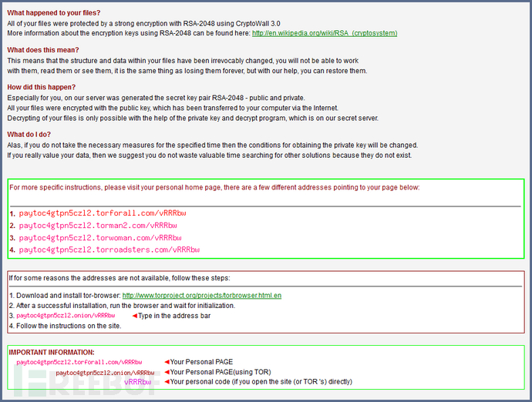Screen dimensions: 532x402
Task: Open the Wikipedia RSA cryptosystem link
Action: pos(325,33)
